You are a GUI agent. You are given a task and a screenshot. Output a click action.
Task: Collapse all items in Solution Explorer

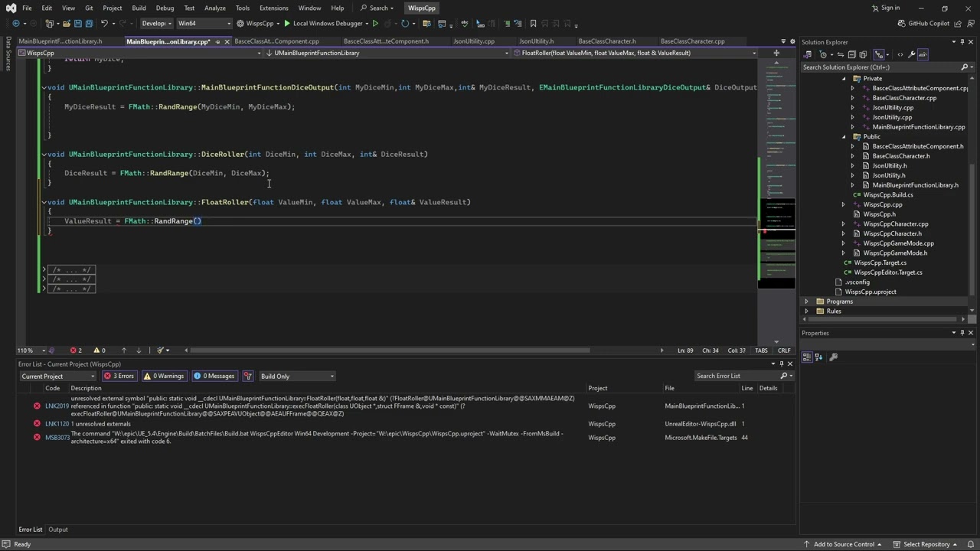click(852, 54)
